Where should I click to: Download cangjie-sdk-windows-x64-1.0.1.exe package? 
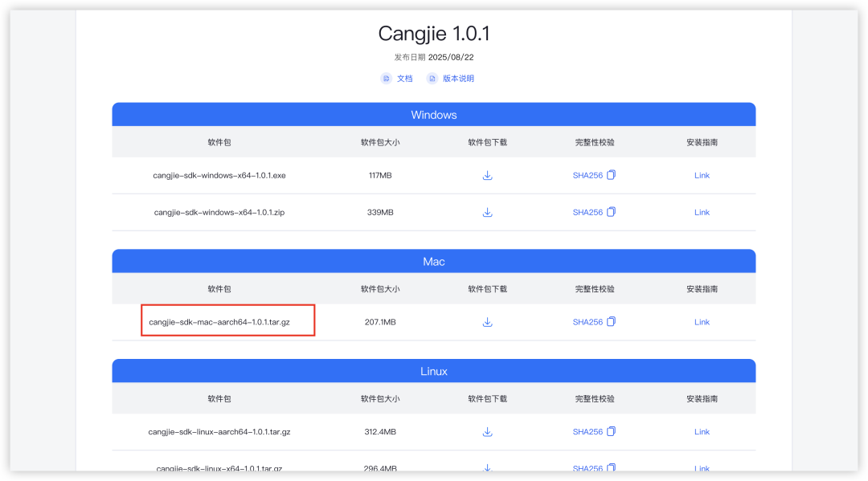[487, 175]
